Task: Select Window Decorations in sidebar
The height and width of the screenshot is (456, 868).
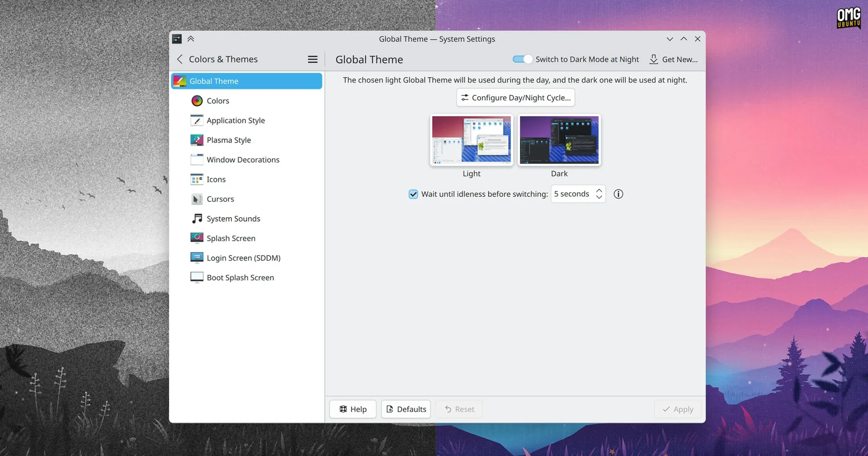Action: [x=243, y=160]
